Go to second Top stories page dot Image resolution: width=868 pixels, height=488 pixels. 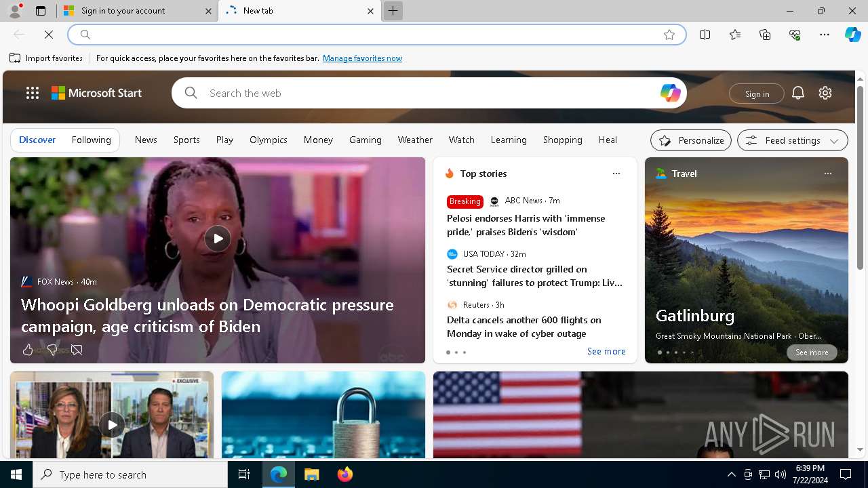[x=456, y=352]
